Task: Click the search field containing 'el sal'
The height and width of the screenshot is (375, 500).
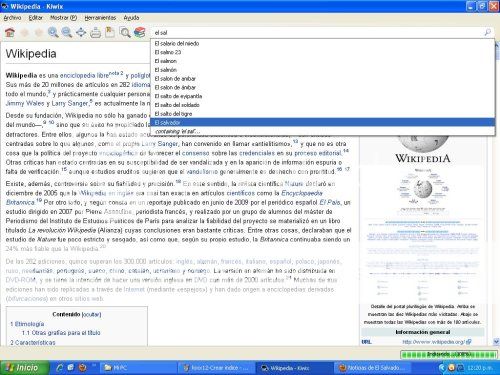Action: coord(318,33)
